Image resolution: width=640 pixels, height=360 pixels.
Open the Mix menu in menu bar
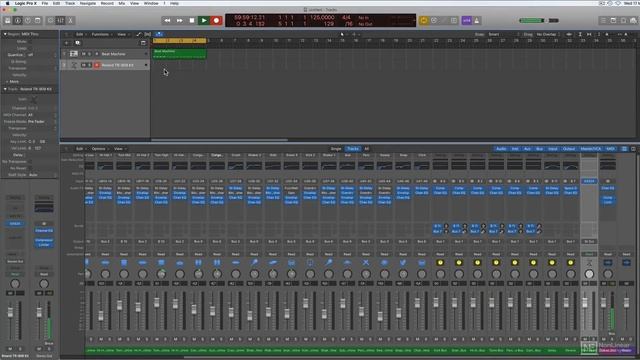tap(122, 3)
